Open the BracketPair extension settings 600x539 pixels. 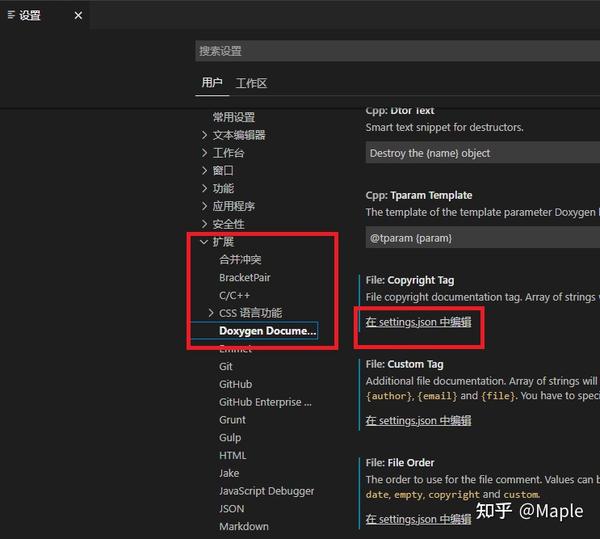point(245,277)
